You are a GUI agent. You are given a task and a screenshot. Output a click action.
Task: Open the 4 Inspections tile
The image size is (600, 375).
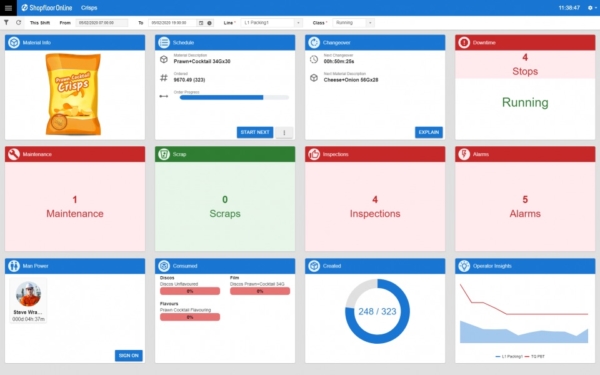point(375,207)
